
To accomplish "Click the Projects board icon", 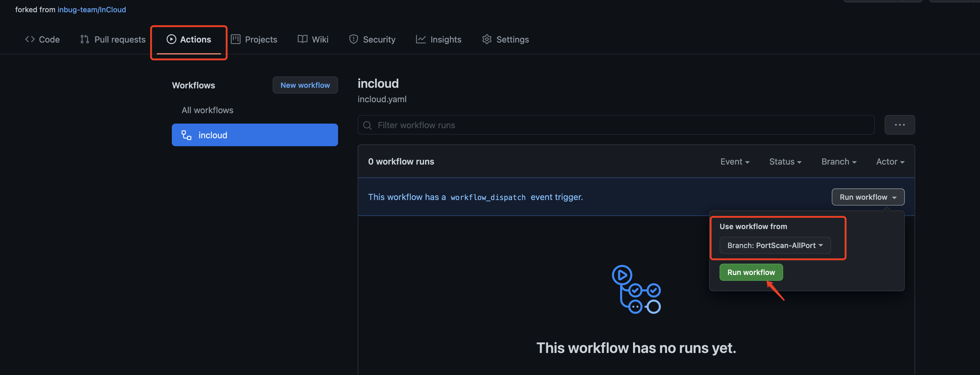I will point(235,39).
